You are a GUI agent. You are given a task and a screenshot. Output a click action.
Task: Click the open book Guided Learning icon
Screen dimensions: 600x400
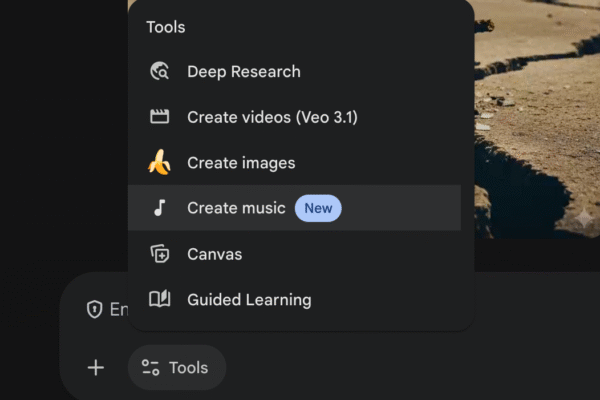point(160,299)
